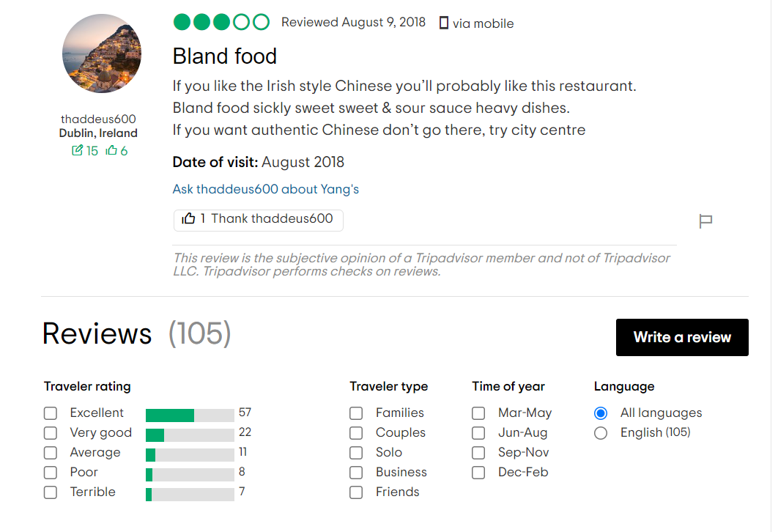Select the English (105) language option
Screen dimensions: 778x532
[x=601, y=432]
